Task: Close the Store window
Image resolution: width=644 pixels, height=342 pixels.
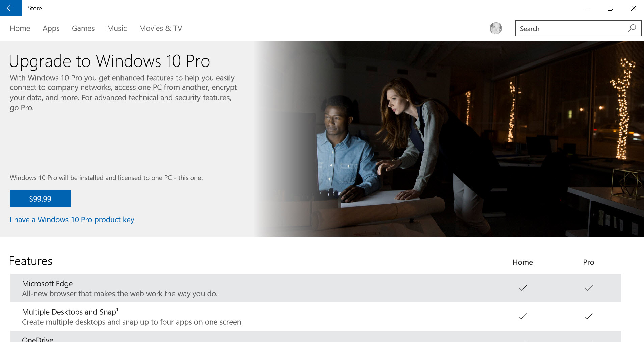Action: click(634, 8)
